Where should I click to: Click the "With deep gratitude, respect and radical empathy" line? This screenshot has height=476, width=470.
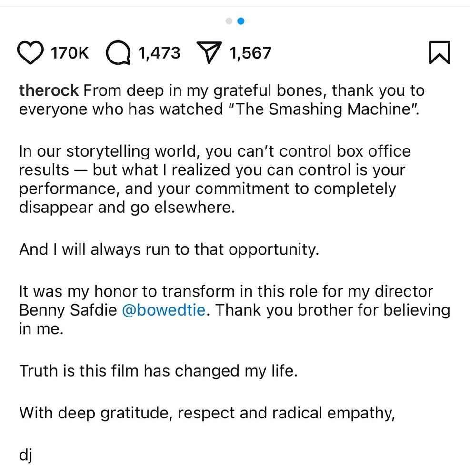[207, 412]
